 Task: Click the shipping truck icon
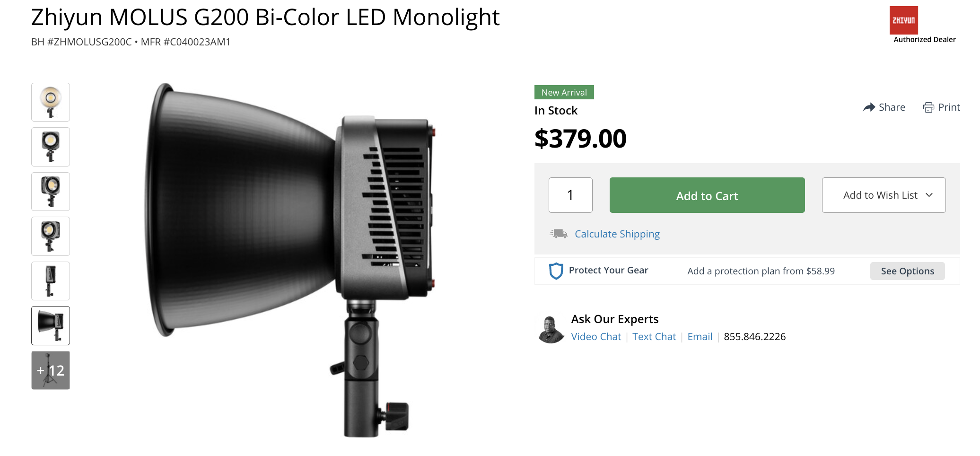[x=559, y=234]
